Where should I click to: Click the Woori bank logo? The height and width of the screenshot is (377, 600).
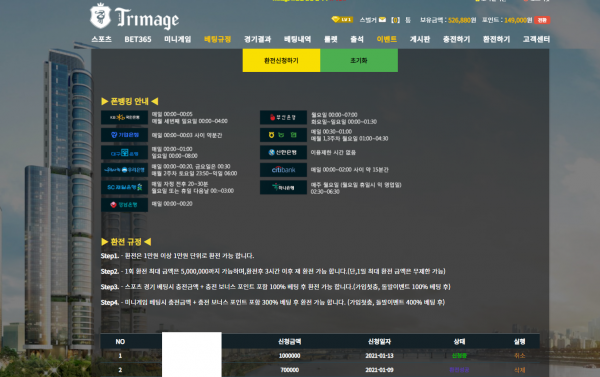pos(124,170)
